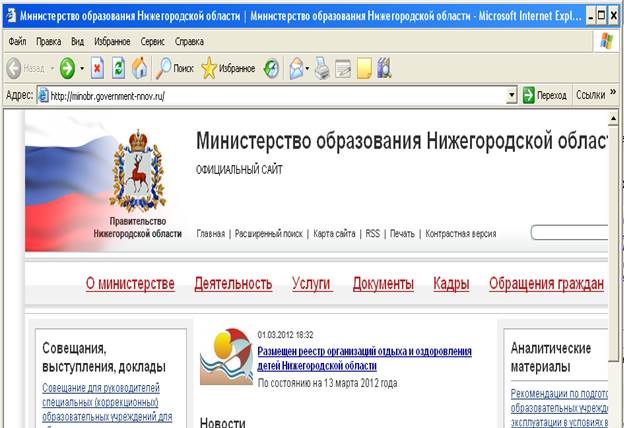624x428 pixels.
Task: Click the Windows flag logo icon
Action: 606,41
